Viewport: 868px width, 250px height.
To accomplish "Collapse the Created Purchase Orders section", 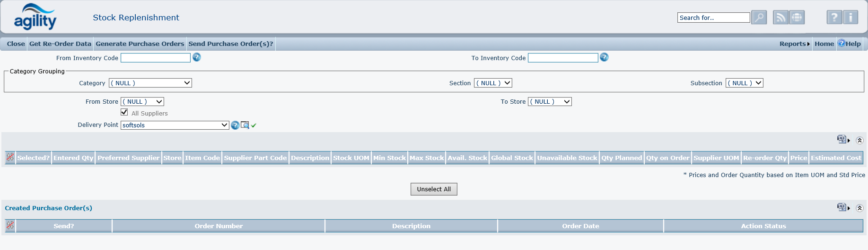I will 859,208.
